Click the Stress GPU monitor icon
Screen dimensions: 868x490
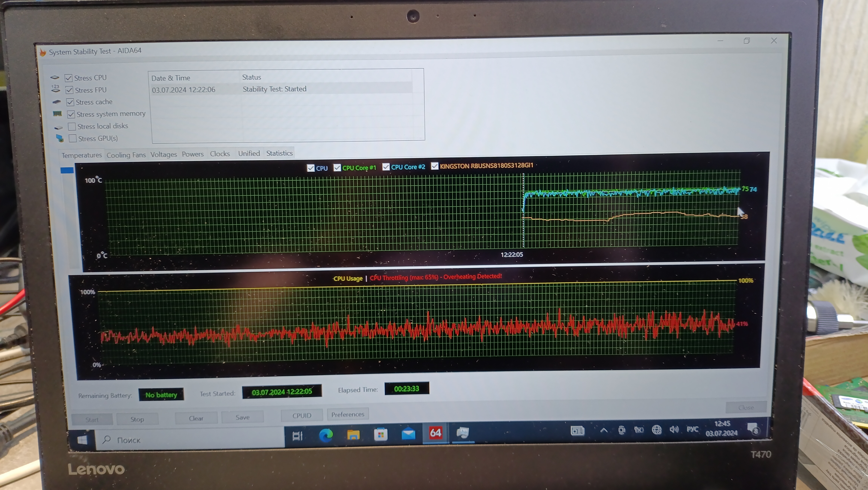click(60, 138)
